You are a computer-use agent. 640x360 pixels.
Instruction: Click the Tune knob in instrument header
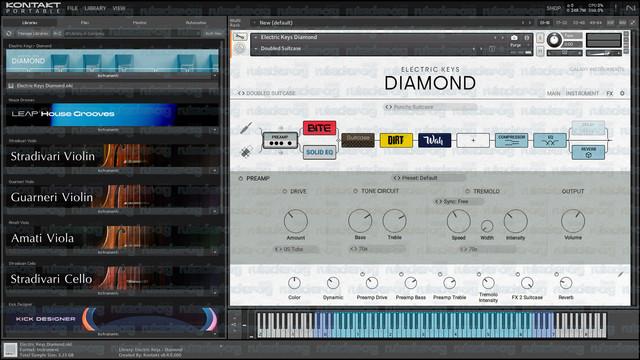coord(554,40)
